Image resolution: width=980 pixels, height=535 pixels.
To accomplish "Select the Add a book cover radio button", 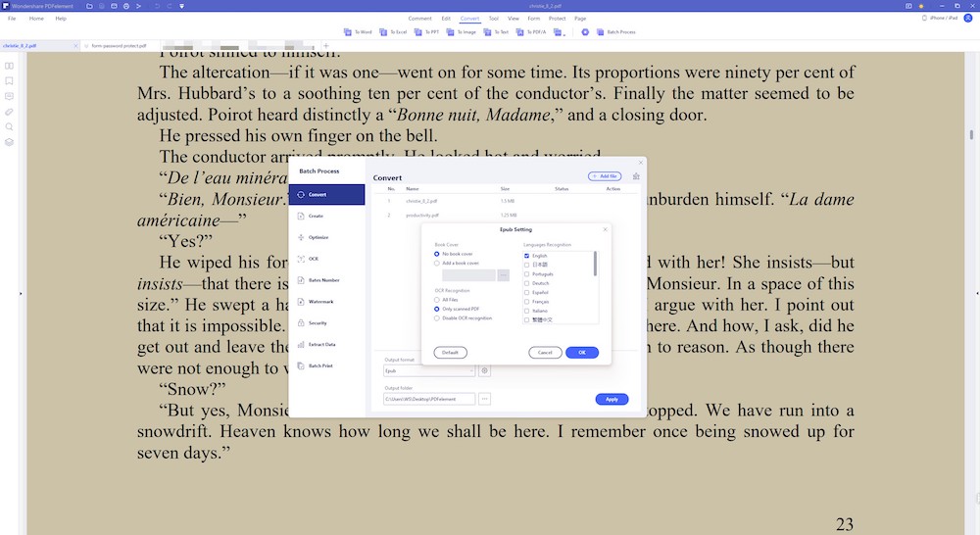I will click(437, 264).
